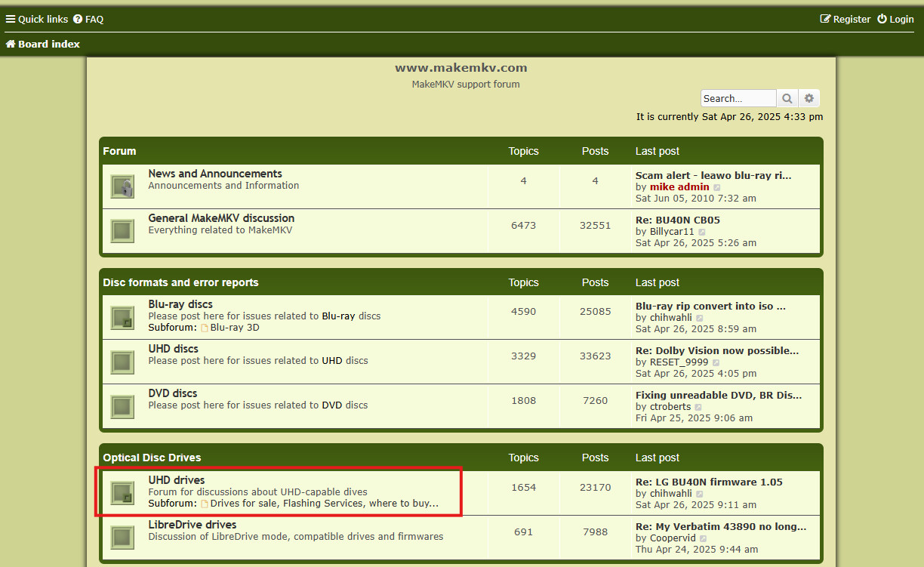View latest post icon in Blu-ray discs row

pos(700,318)
